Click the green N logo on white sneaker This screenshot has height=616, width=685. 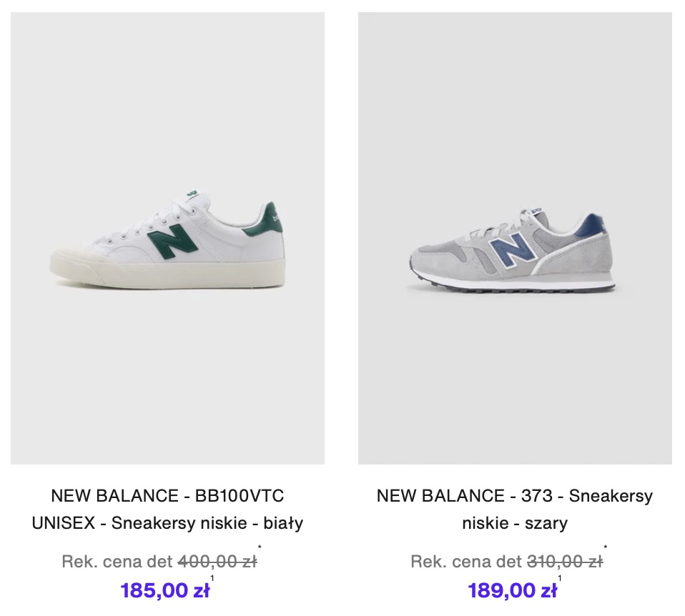click(172, 241)
